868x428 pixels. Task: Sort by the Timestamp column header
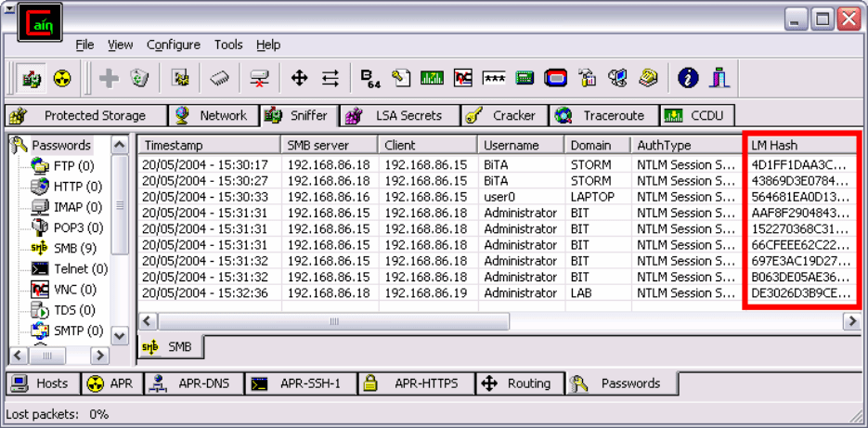tap(209, 145)
